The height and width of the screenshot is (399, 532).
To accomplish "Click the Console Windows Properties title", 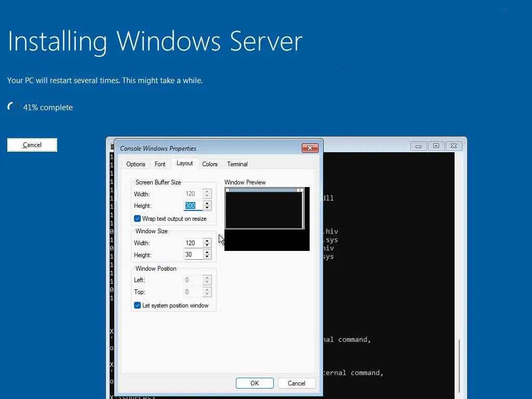I will (x=158, y=148).
